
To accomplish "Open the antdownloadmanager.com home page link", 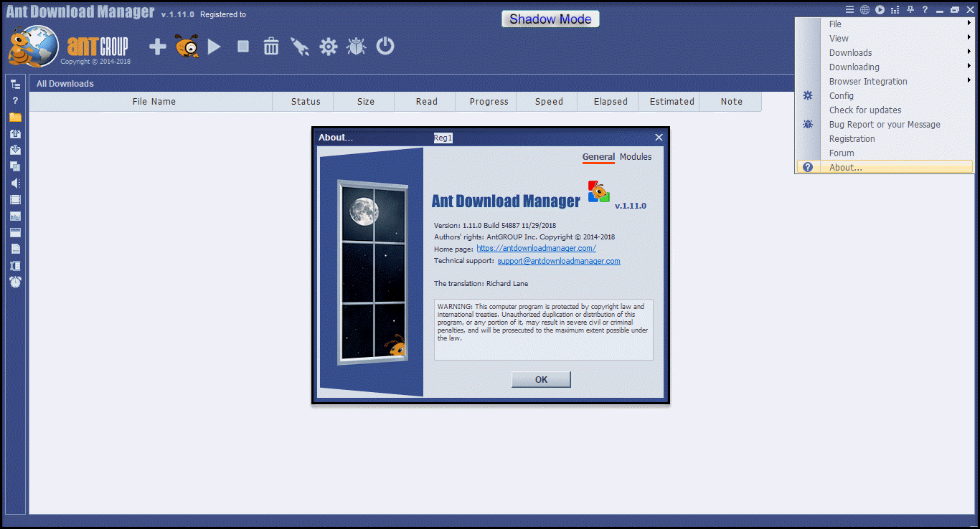I will pos(536,248).
